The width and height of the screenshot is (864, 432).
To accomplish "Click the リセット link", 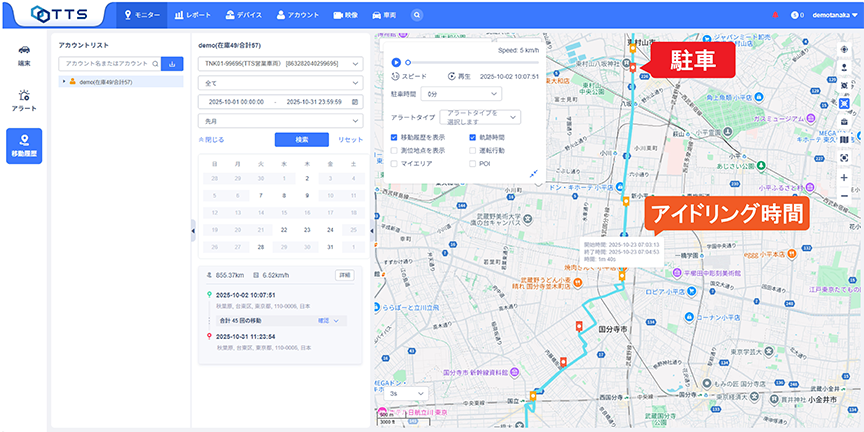I will (x=350, y=140).
